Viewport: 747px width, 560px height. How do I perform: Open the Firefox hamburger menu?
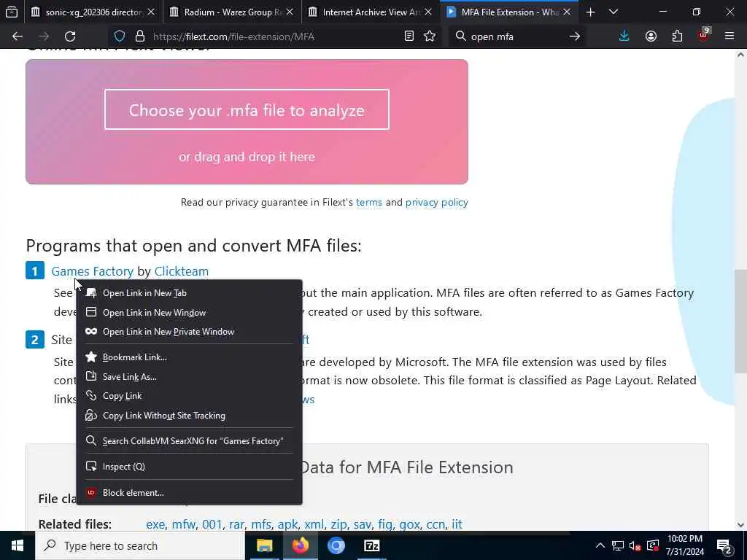pyautogui.click(x=729, y=36)
